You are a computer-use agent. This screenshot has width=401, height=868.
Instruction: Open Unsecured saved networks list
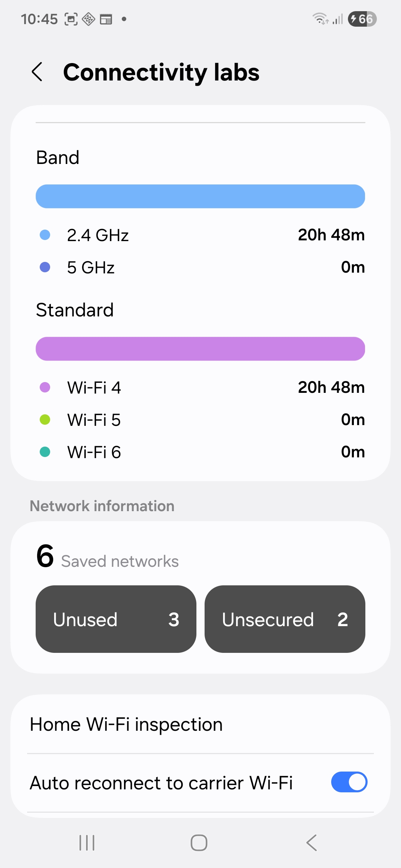285,619
